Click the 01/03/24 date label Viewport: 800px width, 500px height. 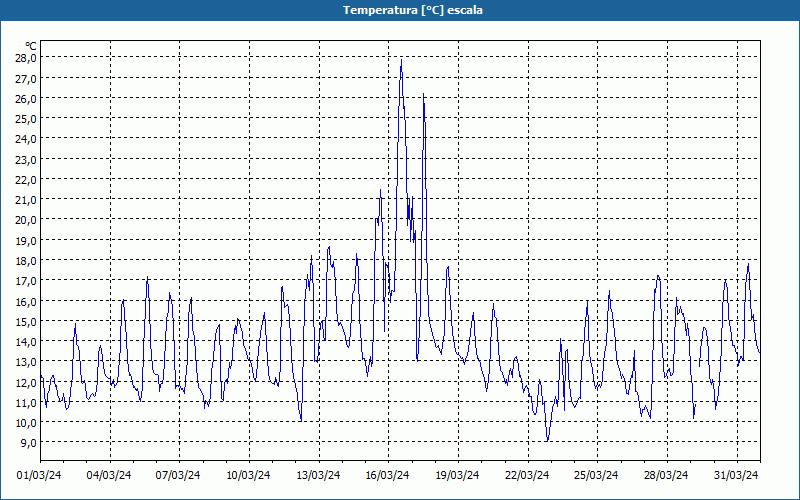click(39, 475)
